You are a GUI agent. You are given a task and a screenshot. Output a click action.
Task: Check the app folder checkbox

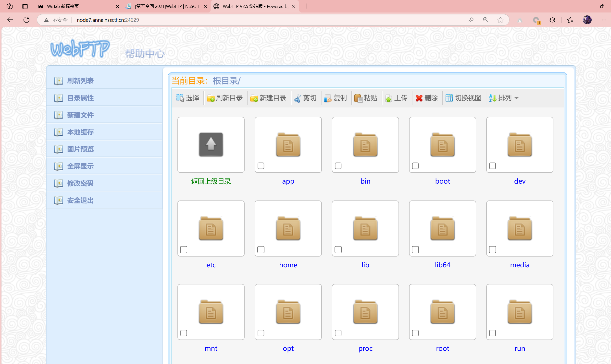click(x=261, y=166)
